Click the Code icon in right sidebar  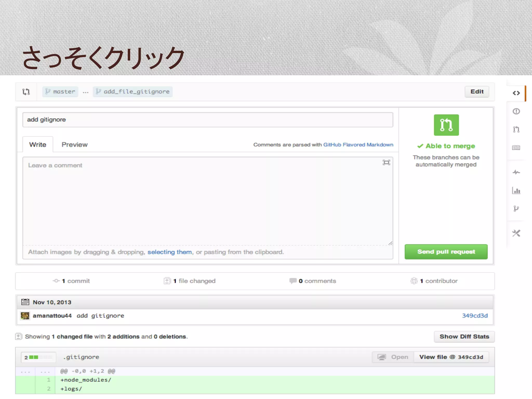(x=516, y=93)
